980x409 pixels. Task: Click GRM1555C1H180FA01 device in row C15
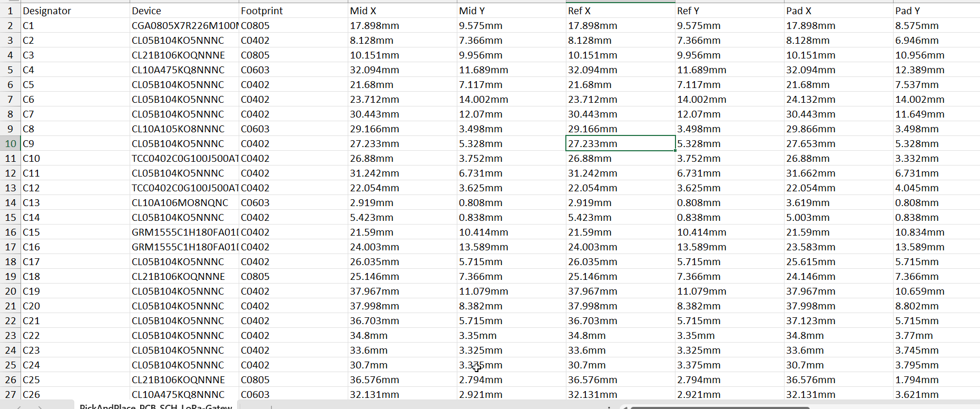(184, 232)
